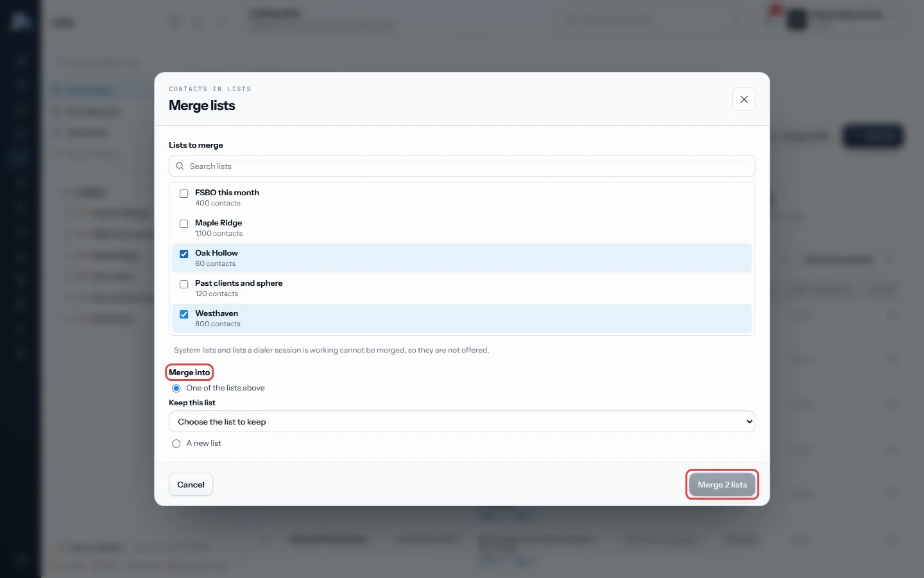This screenshot has width=924, height=578.
Task: Click the System lists cannot be merged note
Action: tap(331, 350)
